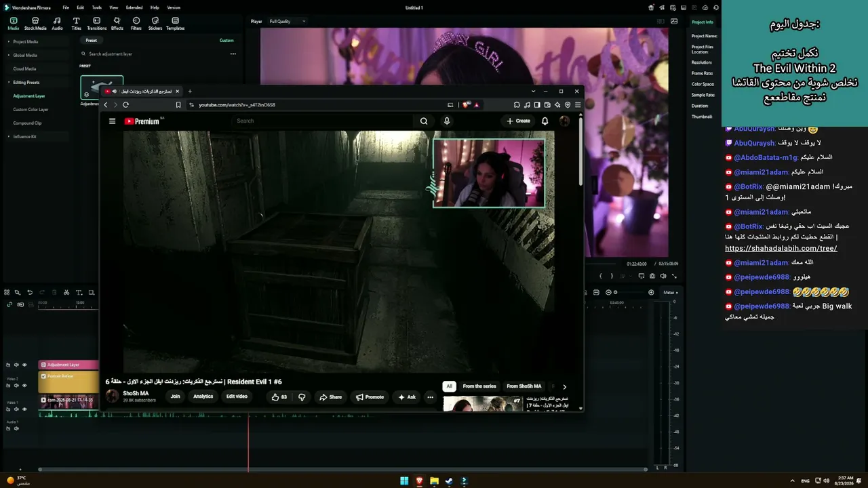Bookmark the YouTube page in address bar
The width and height of the screenshot is (868, 488).
click(178, 105)
